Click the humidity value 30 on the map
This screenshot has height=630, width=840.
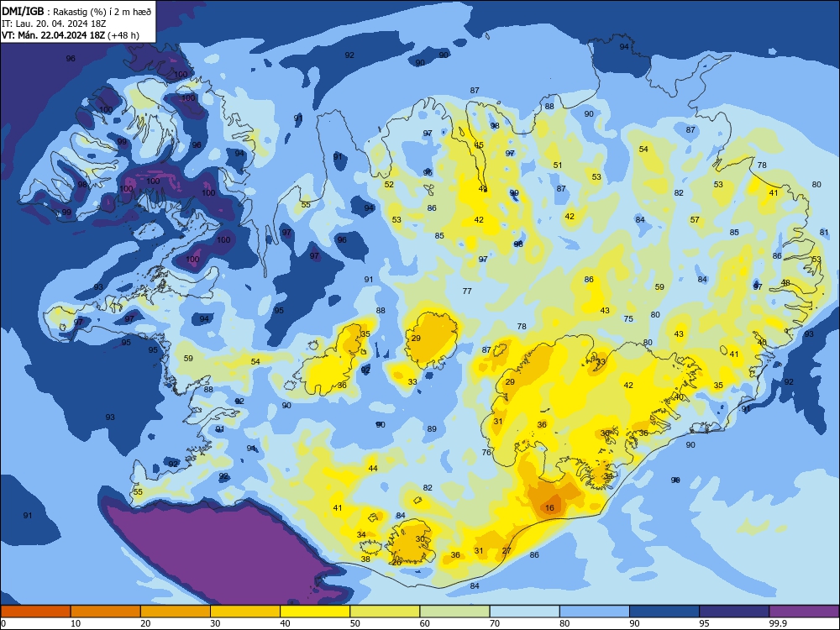[420, 539]
